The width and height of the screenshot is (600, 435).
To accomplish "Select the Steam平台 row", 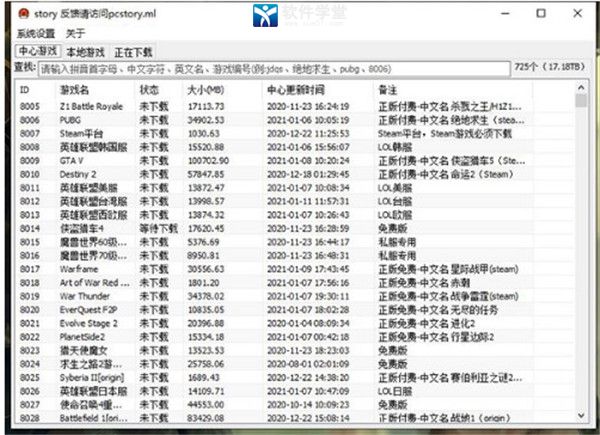I will [x=294, y=134].
